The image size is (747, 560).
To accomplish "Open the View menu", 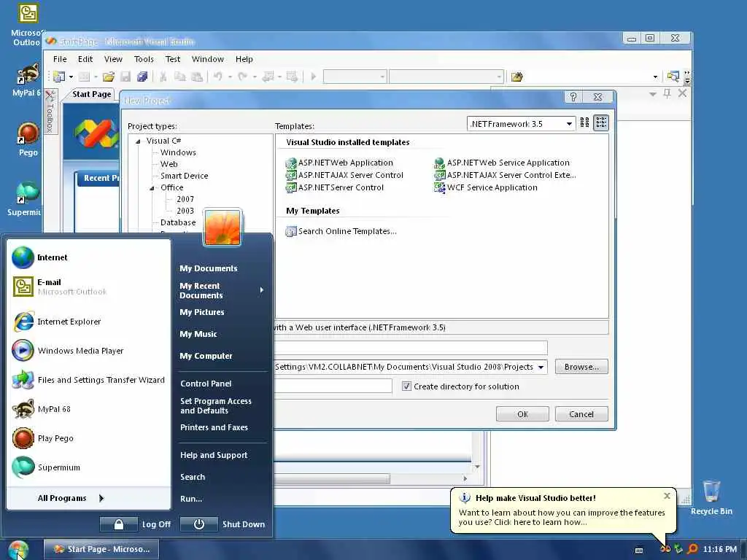I will click(113, 59).
